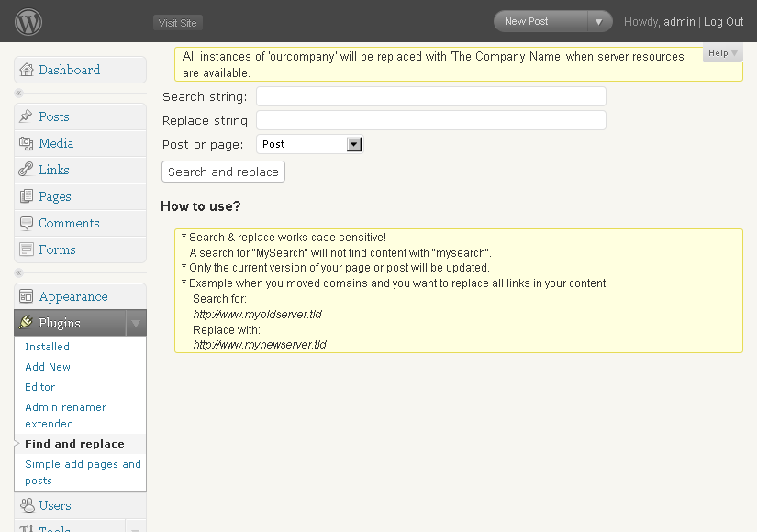Open the New Post dropdown arrow
The height and width of the screenshot is (532, 757).
(x=599, y=22)
